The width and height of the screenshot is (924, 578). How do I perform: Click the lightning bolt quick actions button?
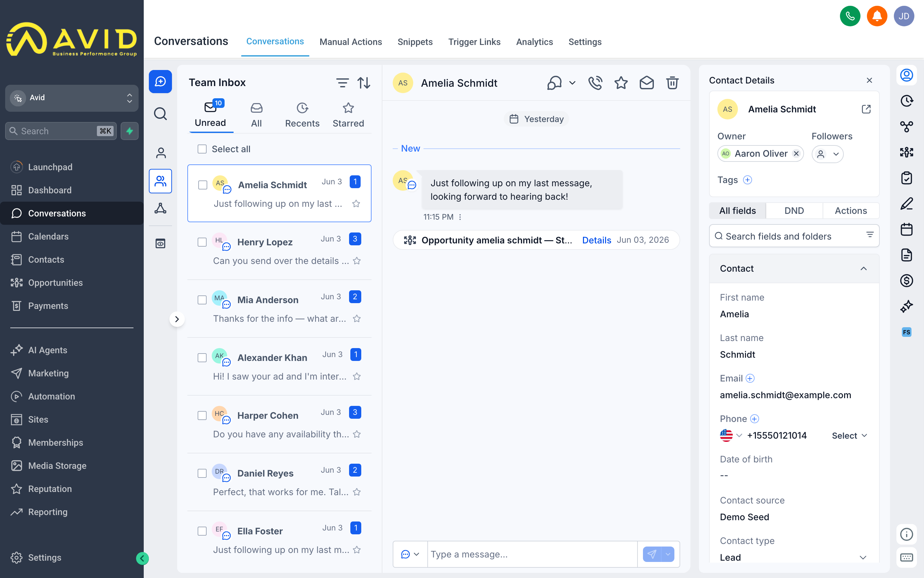click(x=129, y=131)
